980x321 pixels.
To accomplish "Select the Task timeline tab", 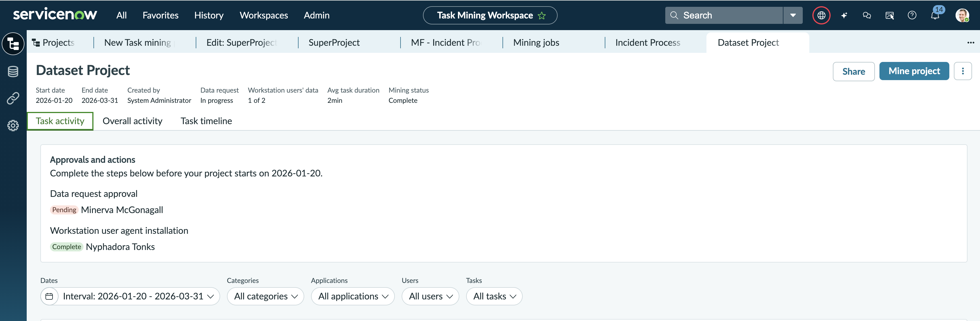I will coord(206,121).
